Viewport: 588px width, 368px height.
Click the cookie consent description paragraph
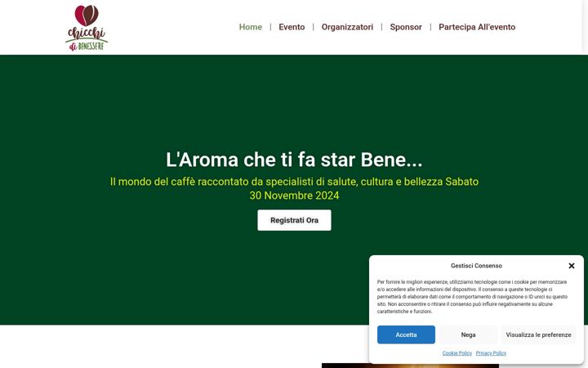point(473,297)
